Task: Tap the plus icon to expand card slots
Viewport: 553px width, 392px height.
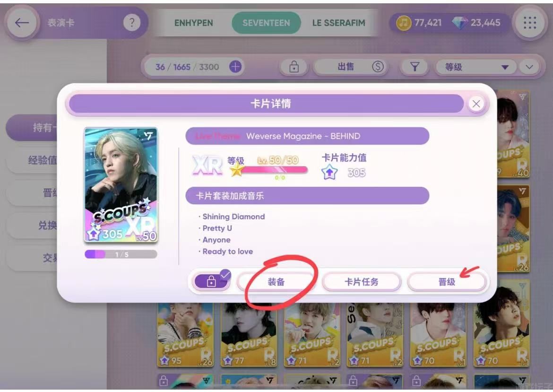Action: coord(235,66)
